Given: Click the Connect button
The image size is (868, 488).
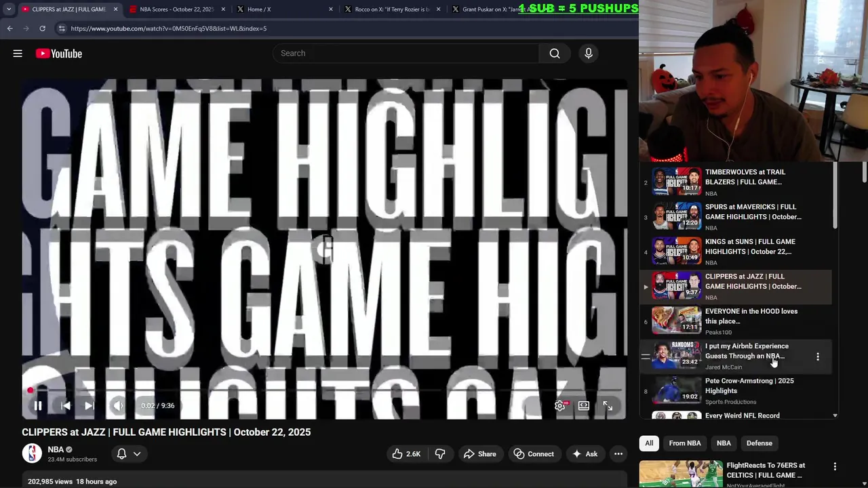Looking at the screenshot, I should 534,454.
